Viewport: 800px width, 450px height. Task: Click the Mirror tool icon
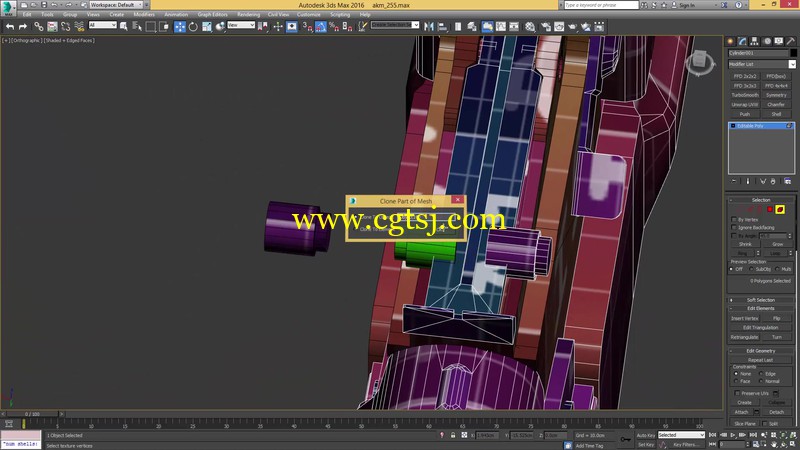tap(429, 27)
